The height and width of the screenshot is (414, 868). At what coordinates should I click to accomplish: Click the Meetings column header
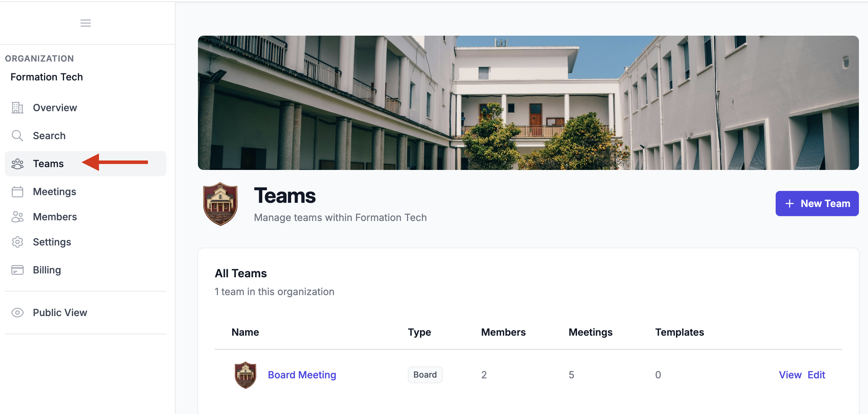(590, 332)
